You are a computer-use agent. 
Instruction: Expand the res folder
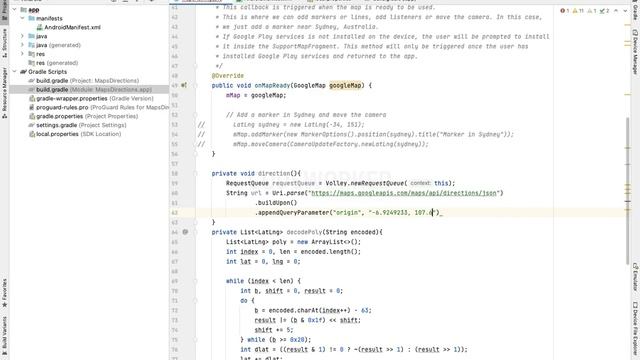(x=22, y=54)
